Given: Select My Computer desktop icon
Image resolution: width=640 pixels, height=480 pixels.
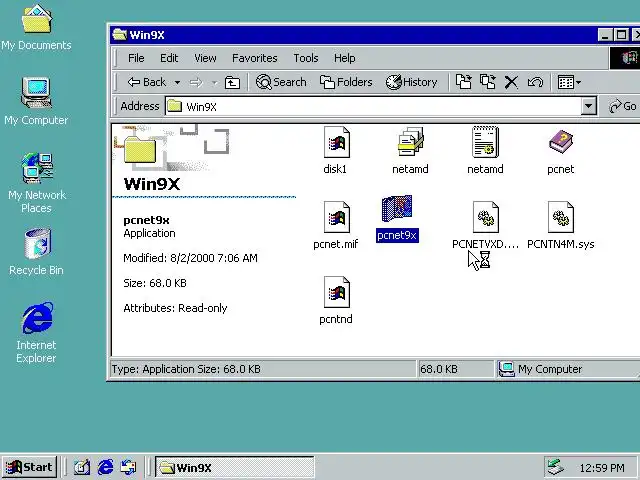Looking at the screenshot, I should click(36, 102).
